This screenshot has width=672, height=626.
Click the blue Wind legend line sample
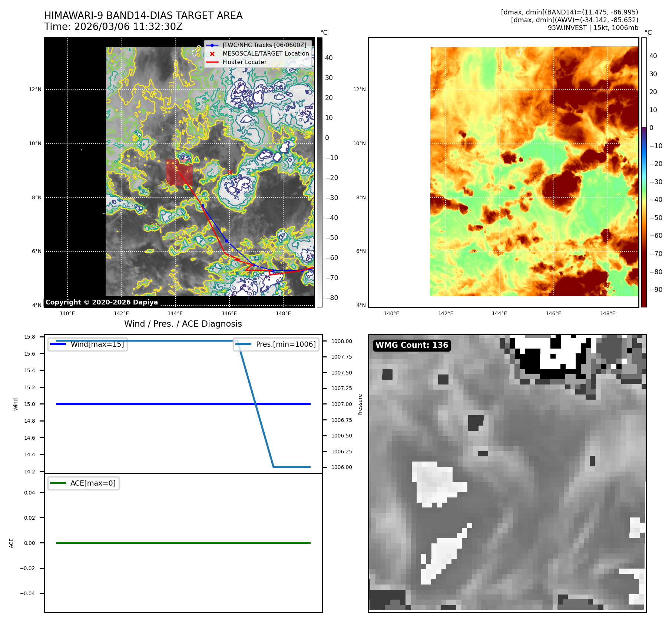[x=58, y=344]
